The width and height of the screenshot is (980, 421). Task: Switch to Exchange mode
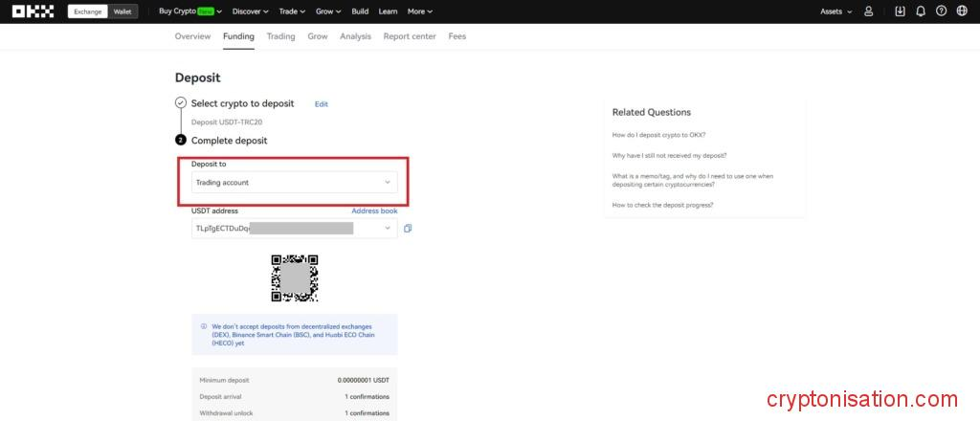click(x=88, y=11)
